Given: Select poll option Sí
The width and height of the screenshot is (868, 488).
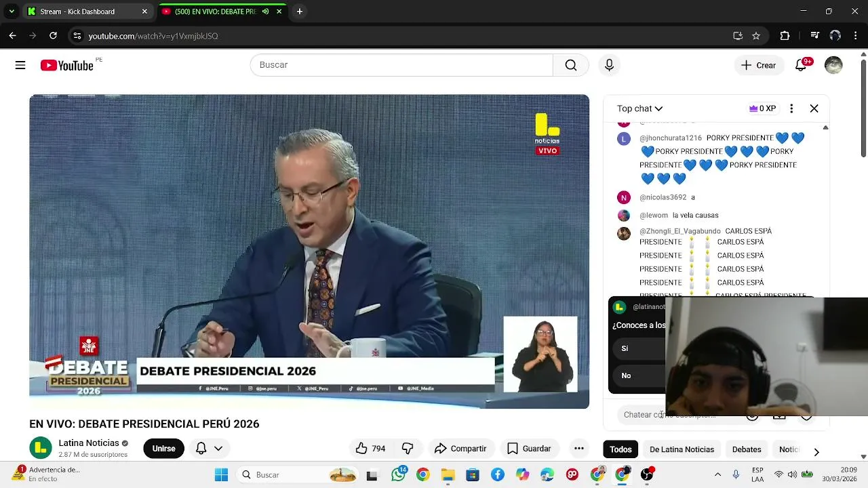Looking at the screenshot, I should (638, 348).
